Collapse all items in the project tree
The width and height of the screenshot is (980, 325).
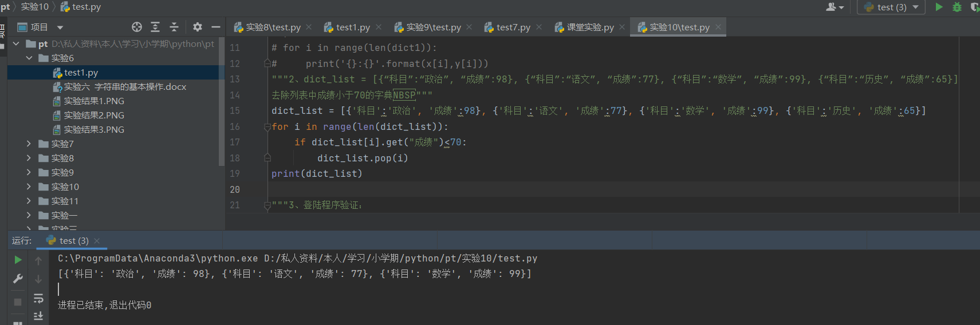(x=174, y=27)
